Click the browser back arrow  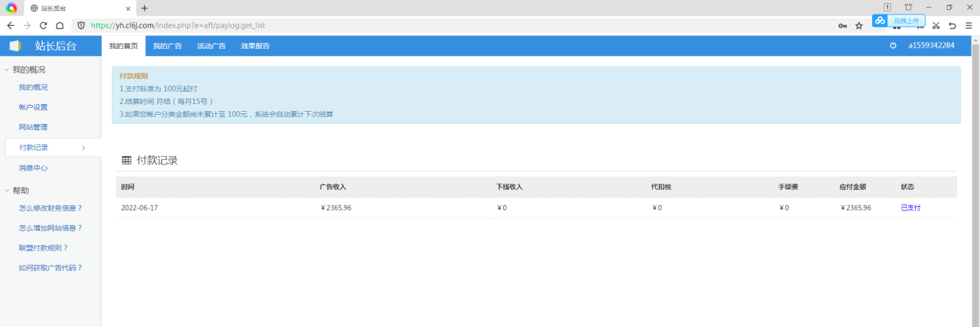[x=11, y=25]
